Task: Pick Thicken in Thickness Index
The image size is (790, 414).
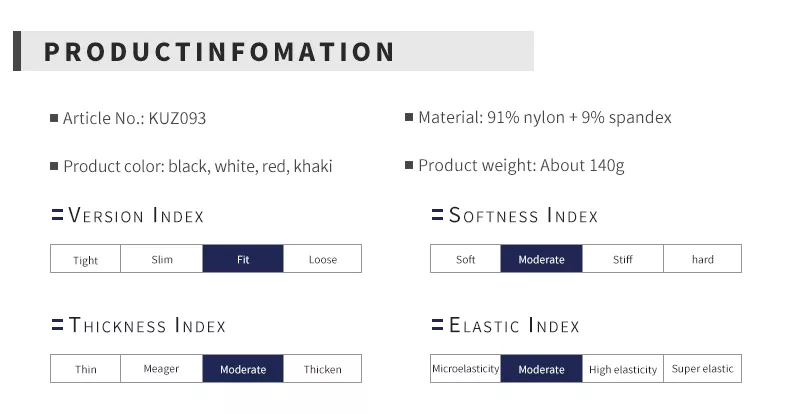Action: pos(323,369)
